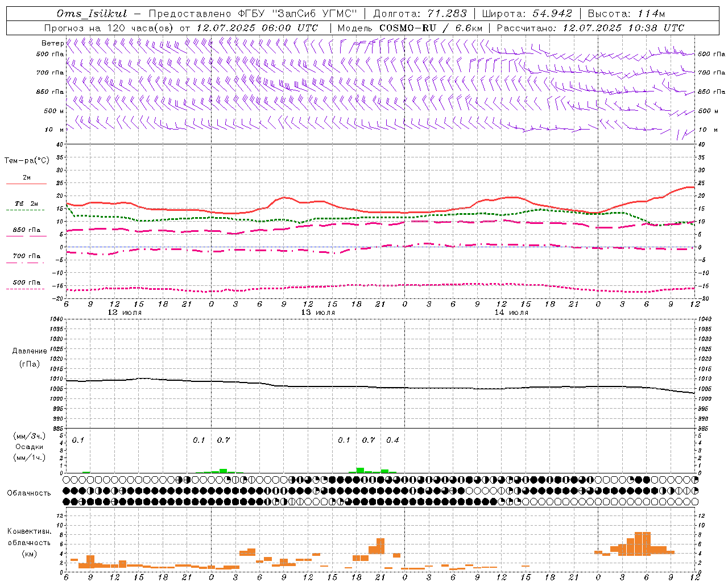Click the "Тем-ра(°C)" temperature panel label
The image size is (728, 582).
(x=27, y=161)
